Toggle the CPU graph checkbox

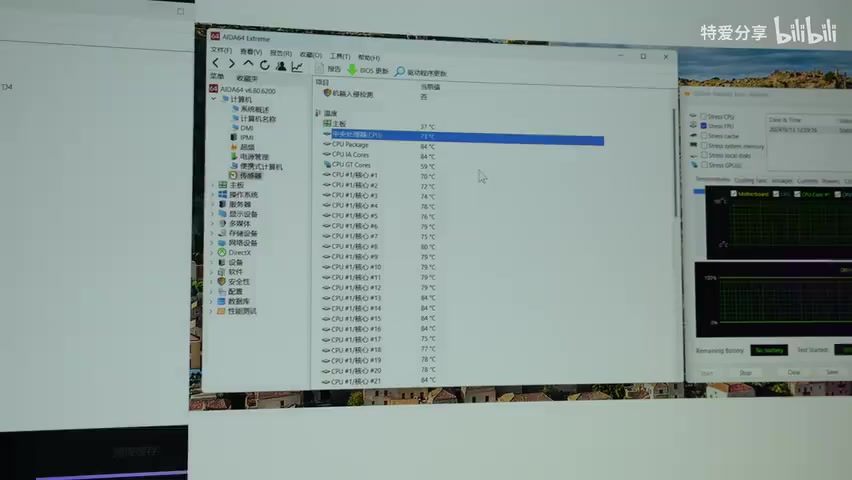[x=776, y=194]
